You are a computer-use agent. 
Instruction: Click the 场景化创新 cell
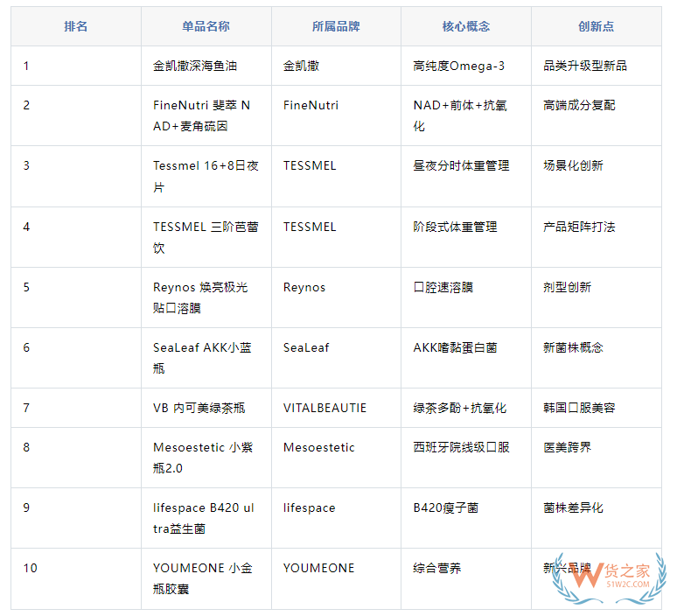coord(597,176)
